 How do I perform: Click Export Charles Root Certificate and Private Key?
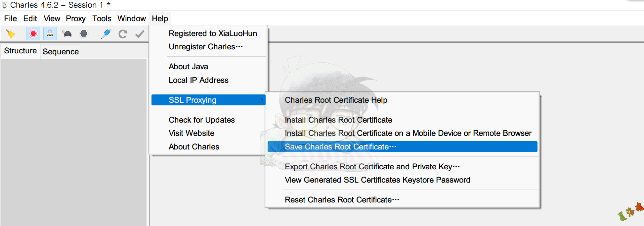pos(372,167)
